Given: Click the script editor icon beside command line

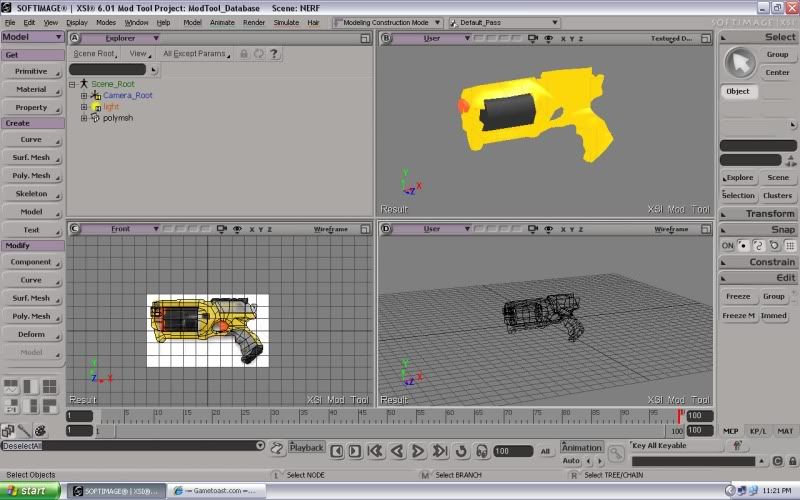Looking at the screenshot, I should pos(277,448).
